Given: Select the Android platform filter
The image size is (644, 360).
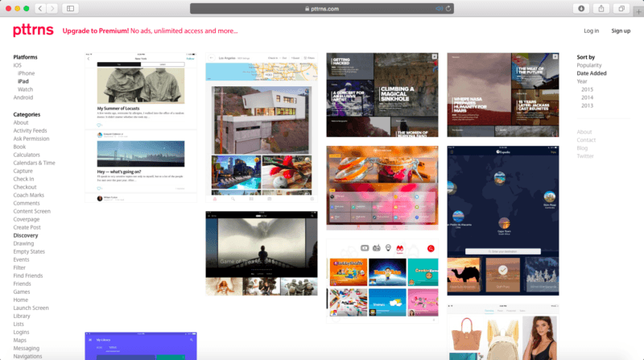Looking at the screenshot, I should [23, 98].
